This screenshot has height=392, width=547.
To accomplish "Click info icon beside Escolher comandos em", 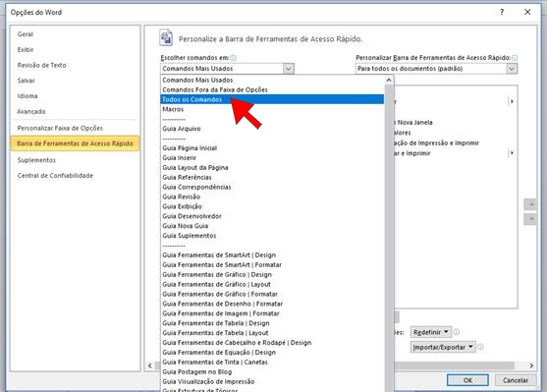I will point(233,58).
